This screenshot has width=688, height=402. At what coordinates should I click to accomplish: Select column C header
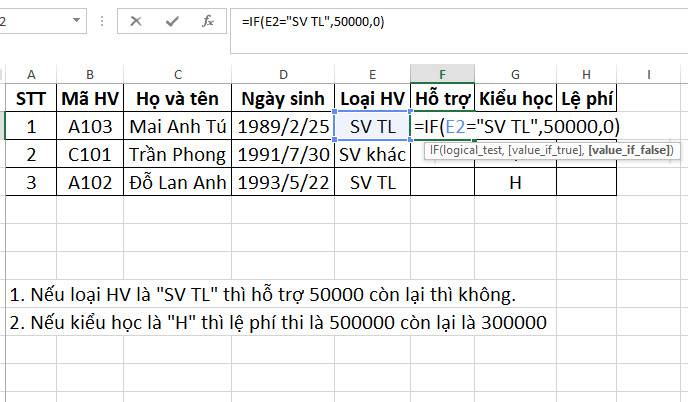178,74
